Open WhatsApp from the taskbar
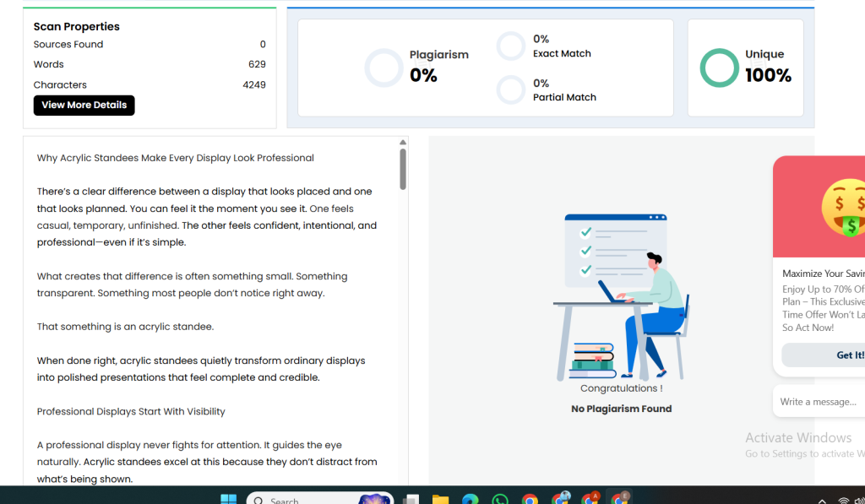This screenshot has width=865, height=504. [500, 499]
